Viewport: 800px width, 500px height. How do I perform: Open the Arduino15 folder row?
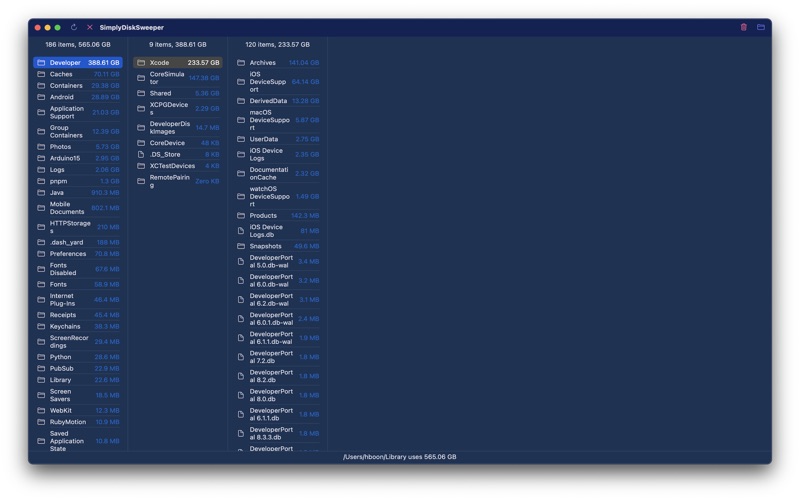[x=78, y=158]
